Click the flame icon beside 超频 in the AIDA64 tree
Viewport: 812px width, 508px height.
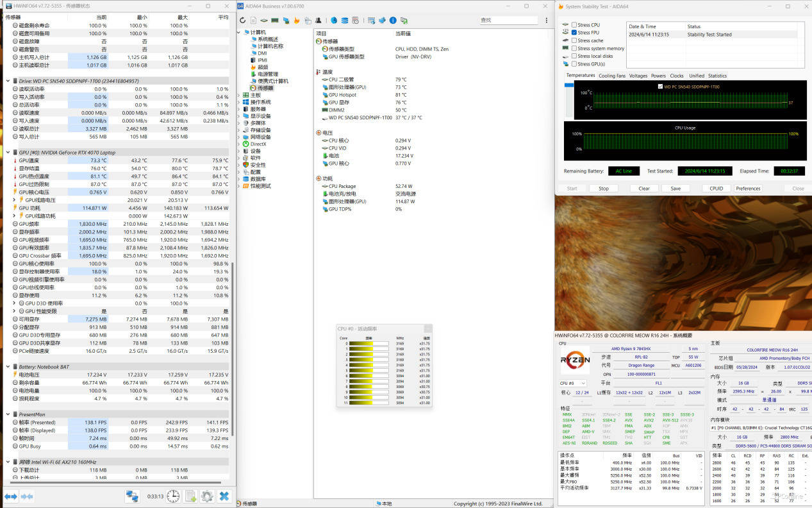point(253,67)
